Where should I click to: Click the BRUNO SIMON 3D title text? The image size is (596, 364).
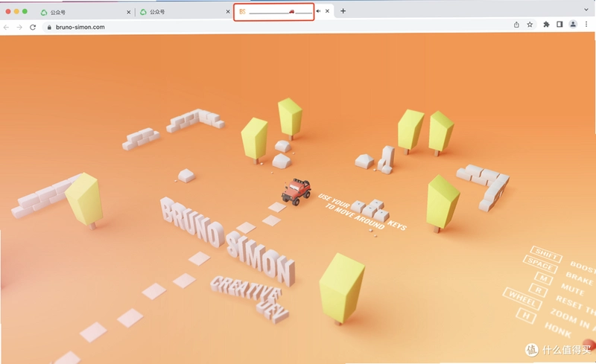227,241
